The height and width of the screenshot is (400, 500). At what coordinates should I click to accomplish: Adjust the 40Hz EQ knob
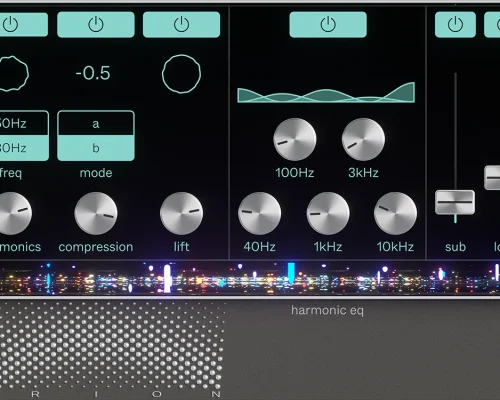pyautogui.click(x=259, y=213)
